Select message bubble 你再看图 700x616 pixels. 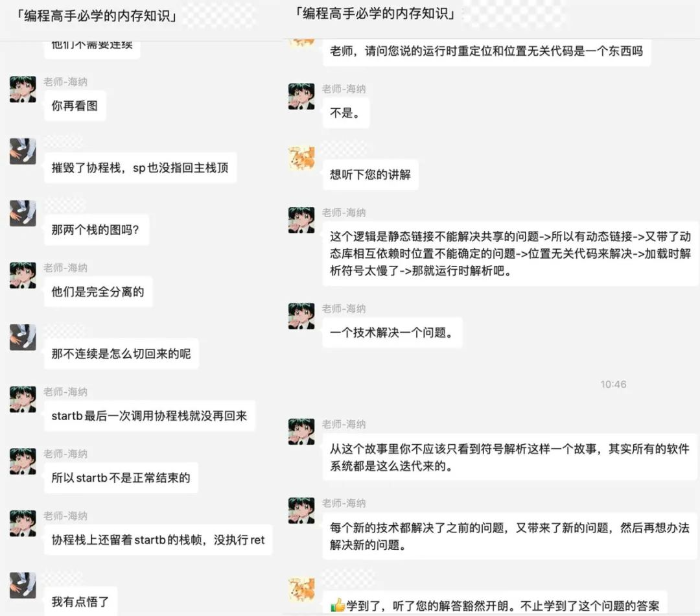point(75,106)
